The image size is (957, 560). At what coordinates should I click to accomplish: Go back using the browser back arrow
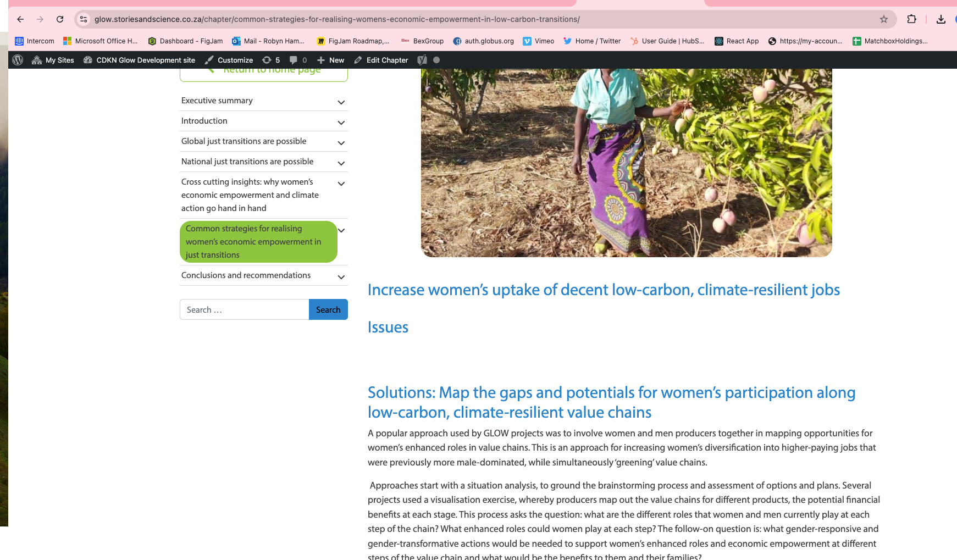(20, 19)
